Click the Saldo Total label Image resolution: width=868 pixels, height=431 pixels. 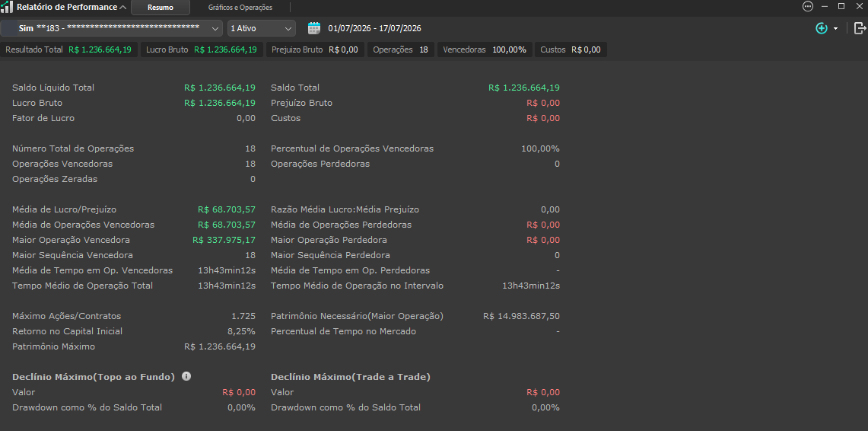(x=295, y=88)
